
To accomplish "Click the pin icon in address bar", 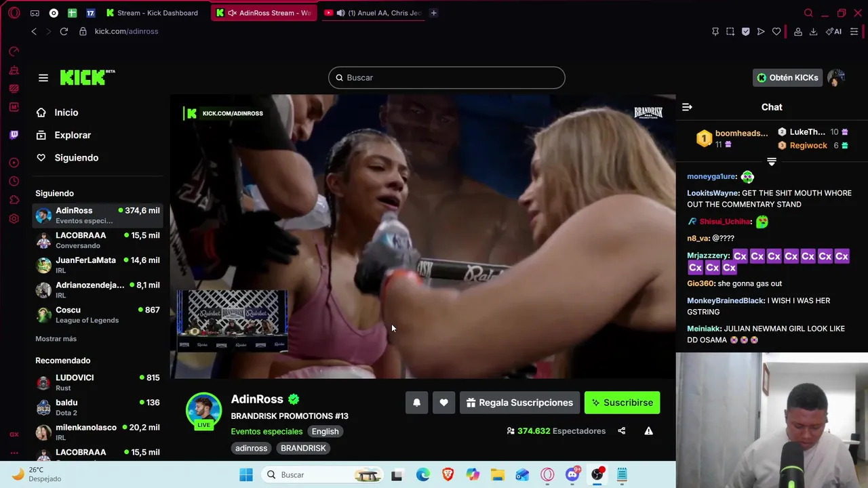I will (715, 31).
